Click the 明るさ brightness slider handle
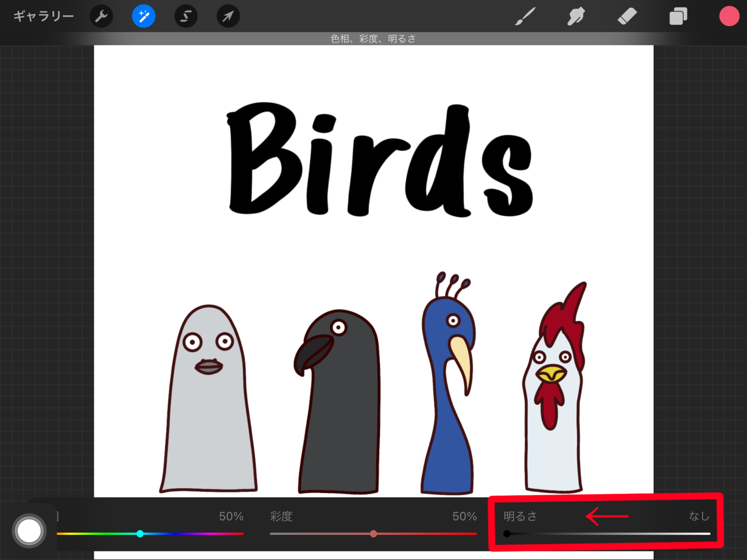This screenshot has width=747, height=560. click(507, 533)
